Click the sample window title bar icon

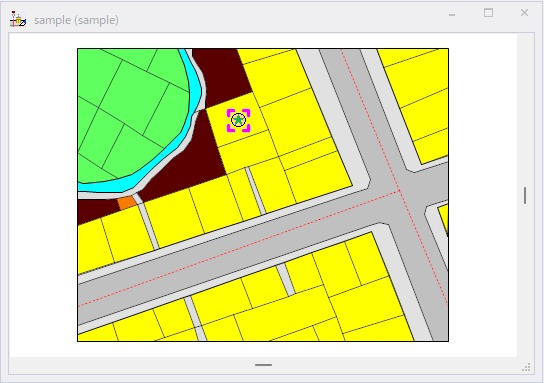18,19
